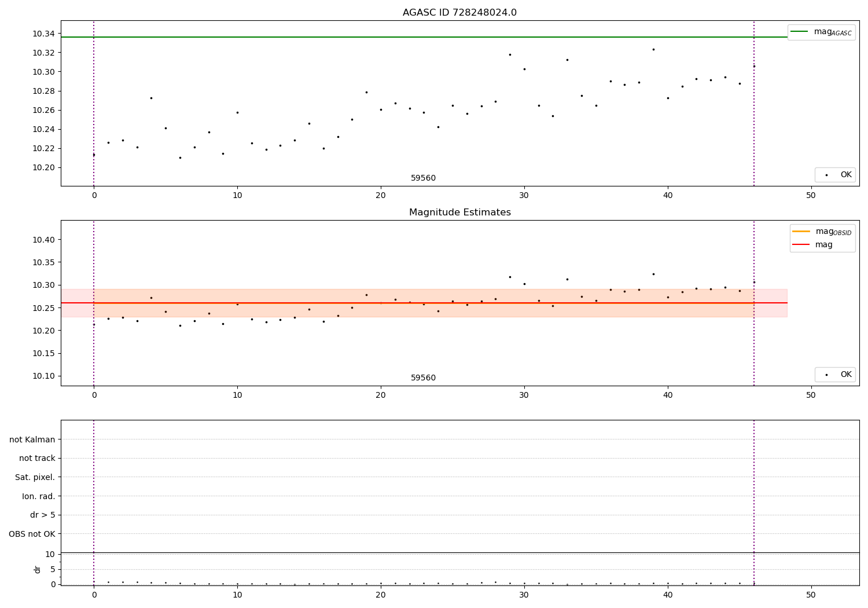The image size is (868, 608).
Task: Click the 10.35 tick on middle plot
Action: point(43,262)
